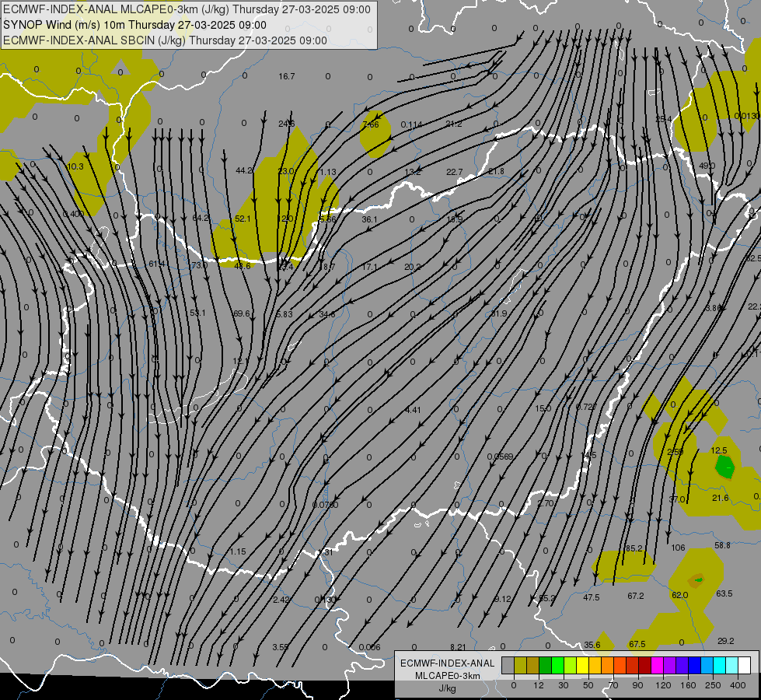The image size is (761, 700).
Task: Click the map value 17.1
Action: pos(369,268)
